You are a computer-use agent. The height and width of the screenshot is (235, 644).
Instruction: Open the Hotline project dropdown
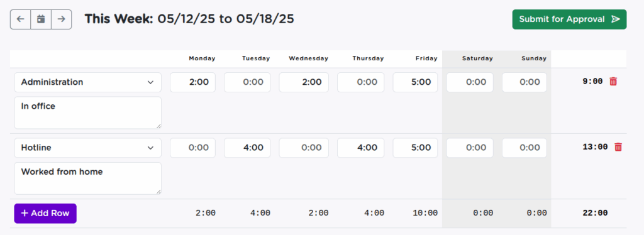88,148
